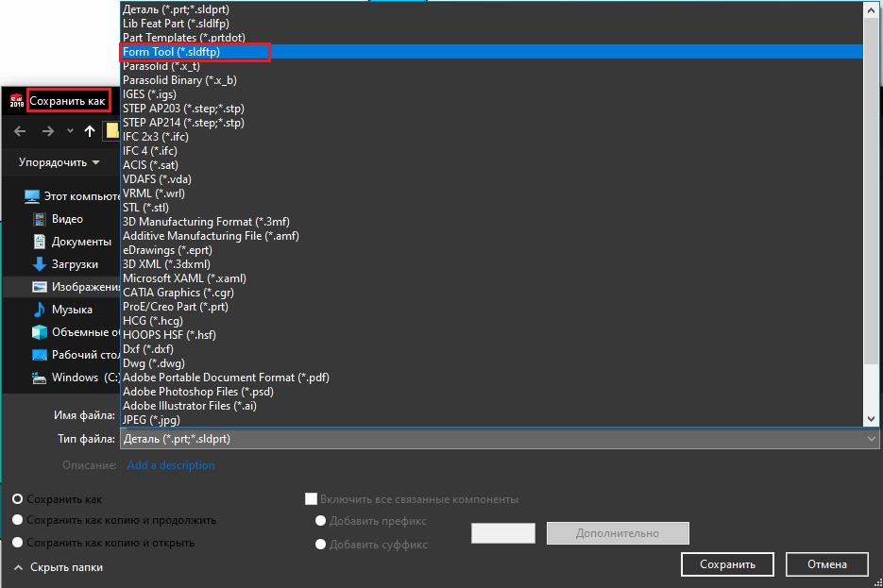Select Adobe Illustrator Files (*.ai)
883x588 pixels.
[x=492, y=406]
